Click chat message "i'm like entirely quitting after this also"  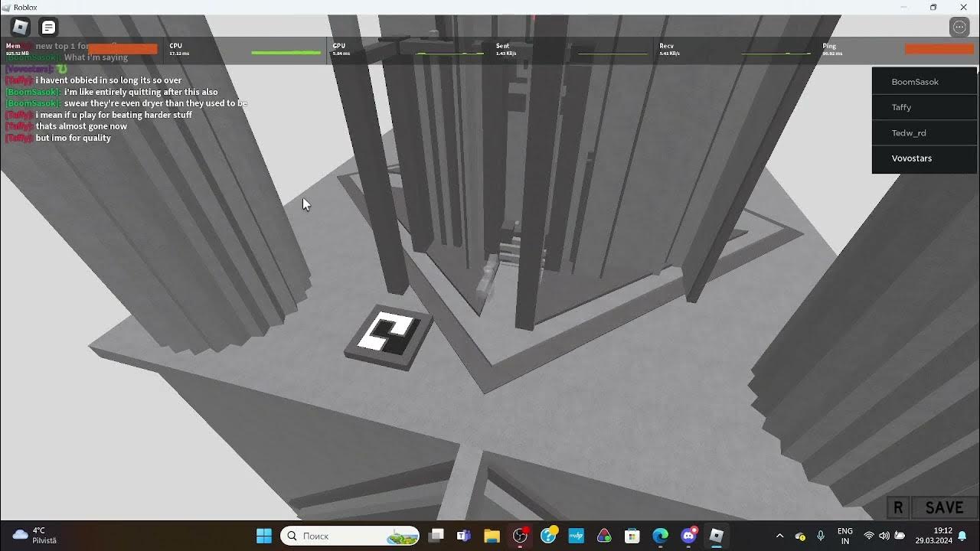(x=141, y=92)
